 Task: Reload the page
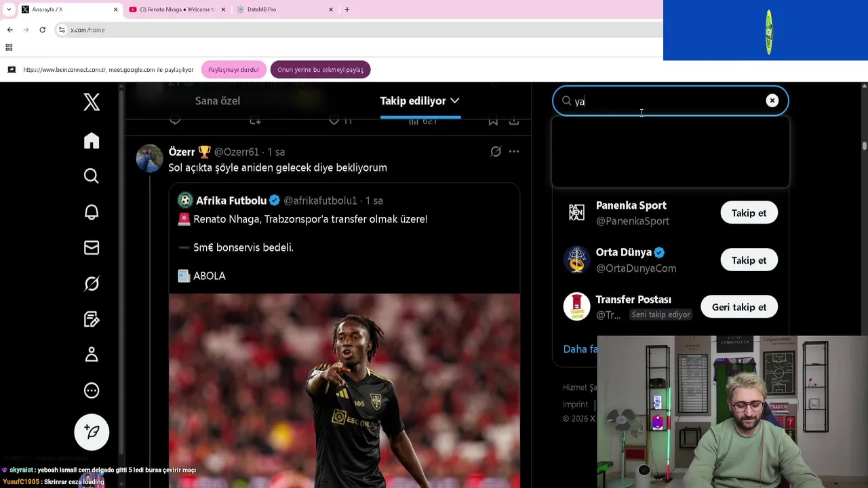(42, 30)
